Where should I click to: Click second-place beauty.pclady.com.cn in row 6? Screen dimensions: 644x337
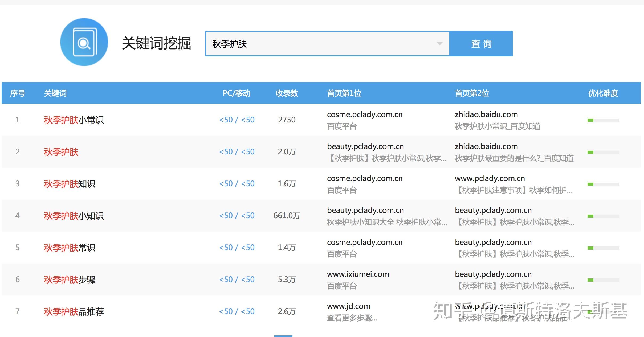(493, 274)
